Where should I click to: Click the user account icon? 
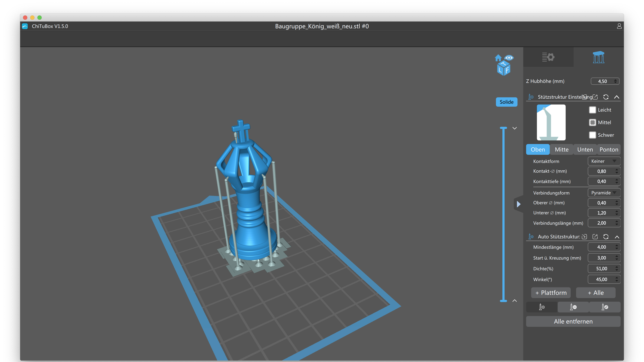(x=619, y=26)
